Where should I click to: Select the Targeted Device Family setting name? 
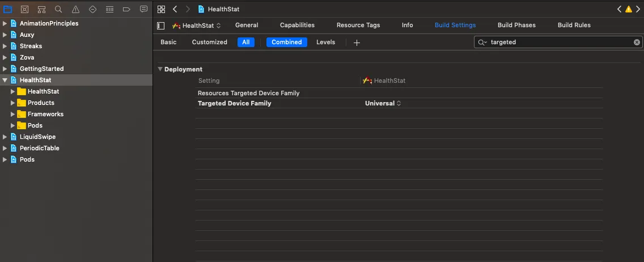click(x=235, y=103)
